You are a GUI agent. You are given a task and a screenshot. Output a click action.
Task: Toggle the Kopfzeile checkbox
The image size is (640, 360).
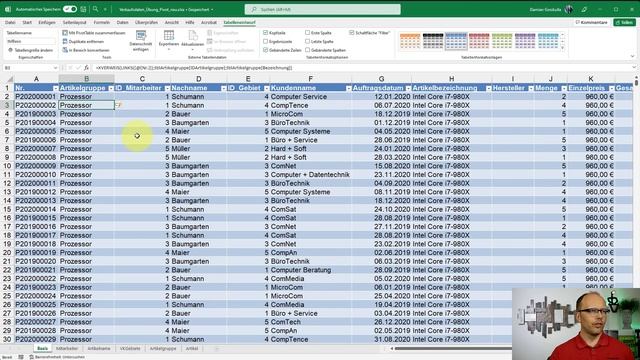tap(265, 33)
